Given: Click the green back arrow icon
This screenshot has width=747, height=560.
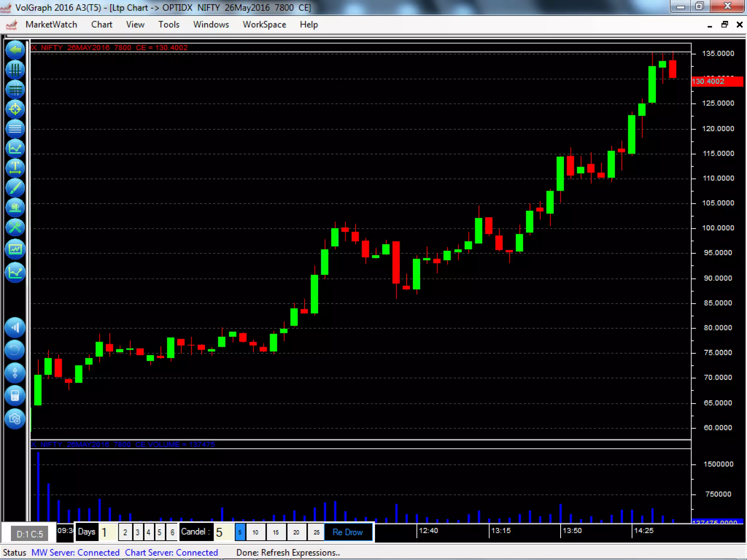Looking at the screenshot, I should [x=15, y=50].
